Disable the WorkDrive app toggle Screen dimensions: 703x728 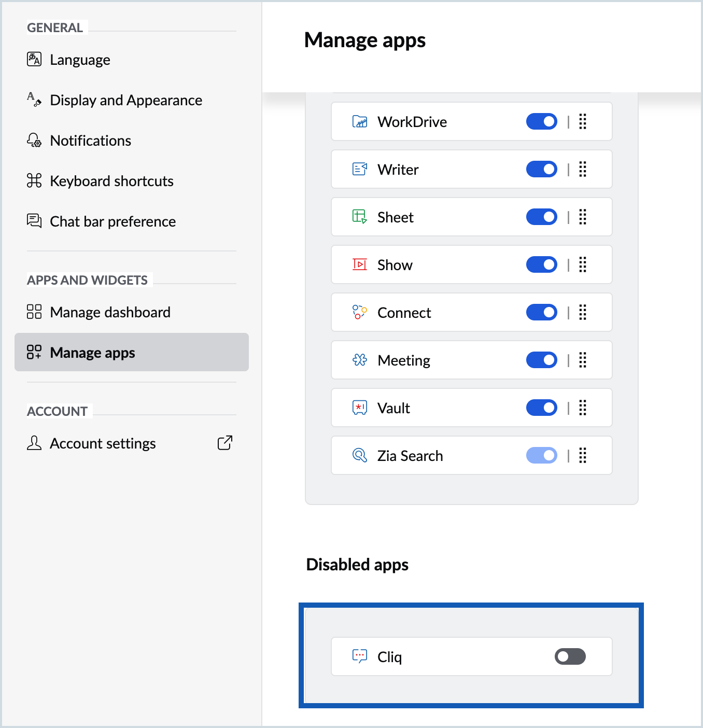[x=542, y=121]
